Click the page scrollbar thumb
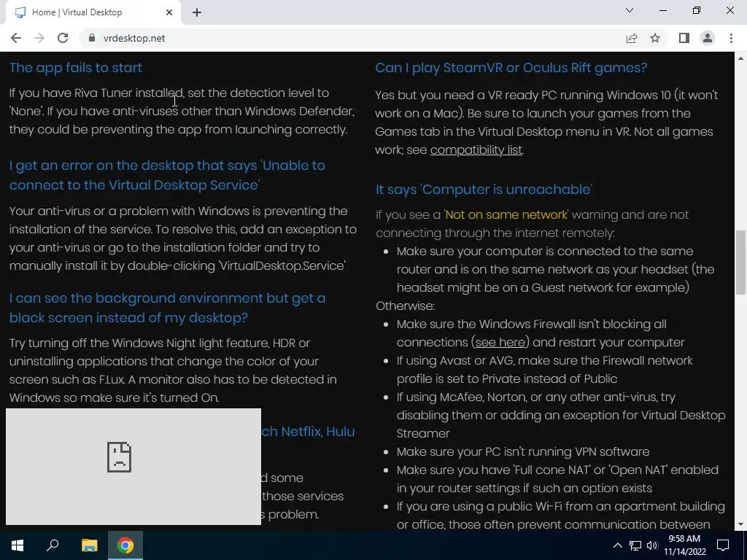Image resolution: width=747 pixels, height=560 pixels. click(x=740, y=262)
